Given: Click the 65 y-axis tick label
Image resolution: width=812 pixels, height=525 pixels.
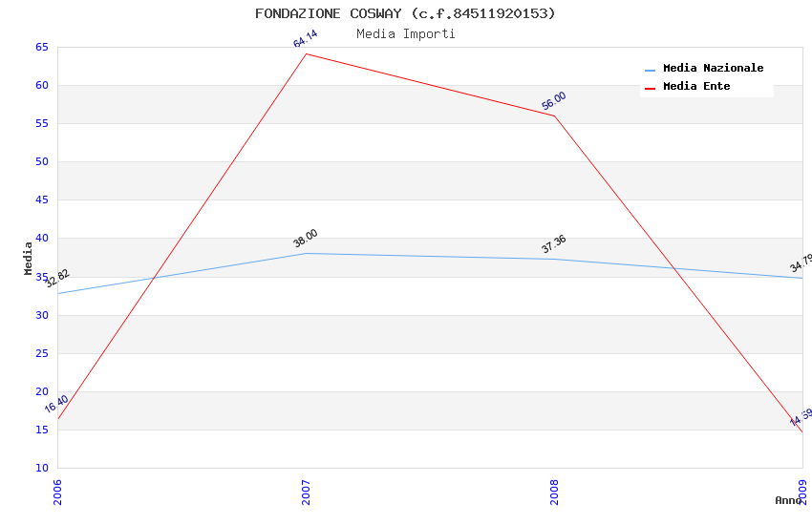Looking at the screenshot, I should coord(41,47).
